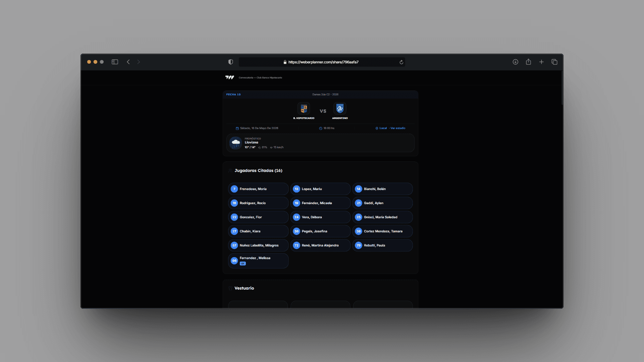This screenshot has height=362, width=644.
Task: Open the Ver estadio link
Action: point(398,128)
